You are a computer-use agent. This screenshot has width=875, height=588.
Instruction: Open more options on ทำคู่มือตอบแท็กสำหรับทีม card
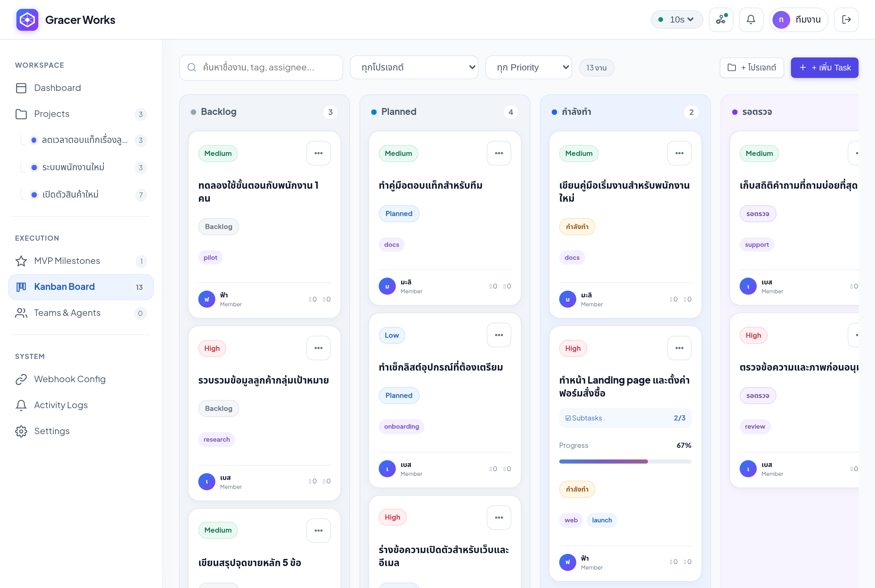pos(499,153)
